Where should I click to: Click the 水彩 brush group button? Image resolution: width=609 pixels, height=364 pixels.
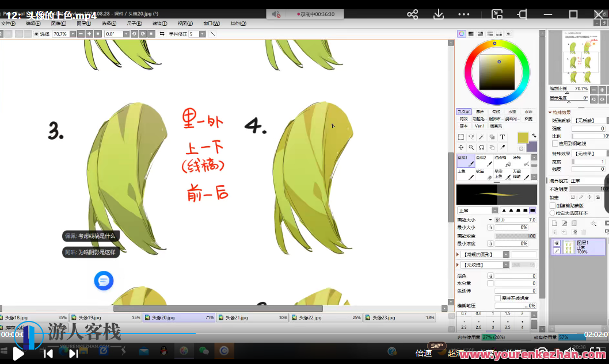(x=528, y=112)
